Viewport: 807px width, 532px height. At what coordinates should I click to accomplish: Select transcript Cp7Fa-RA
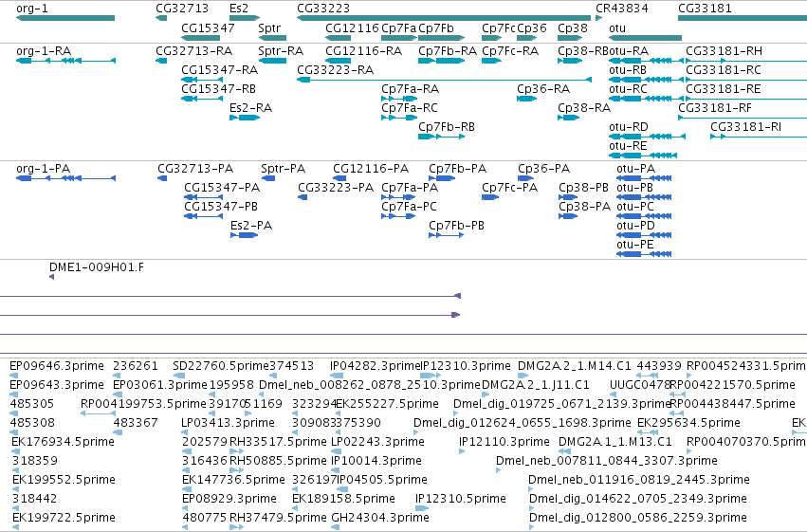399,99
